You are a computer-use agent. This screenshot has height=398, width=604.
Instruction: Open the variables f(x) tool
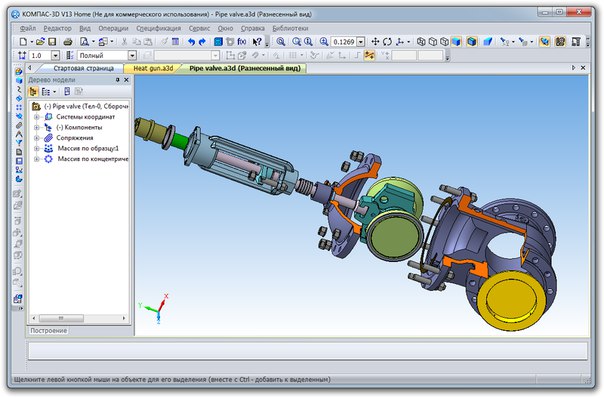(242, 42)
